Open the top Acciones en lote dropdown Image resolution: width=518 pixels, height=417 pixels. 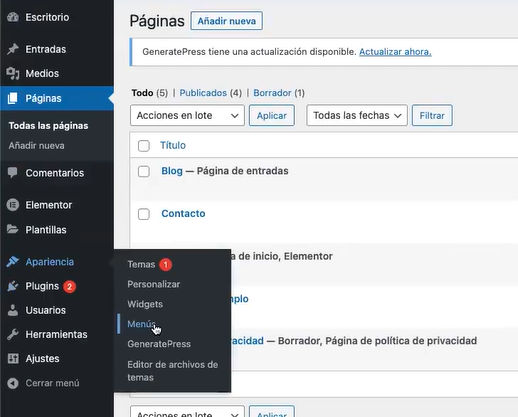[187, 115]
